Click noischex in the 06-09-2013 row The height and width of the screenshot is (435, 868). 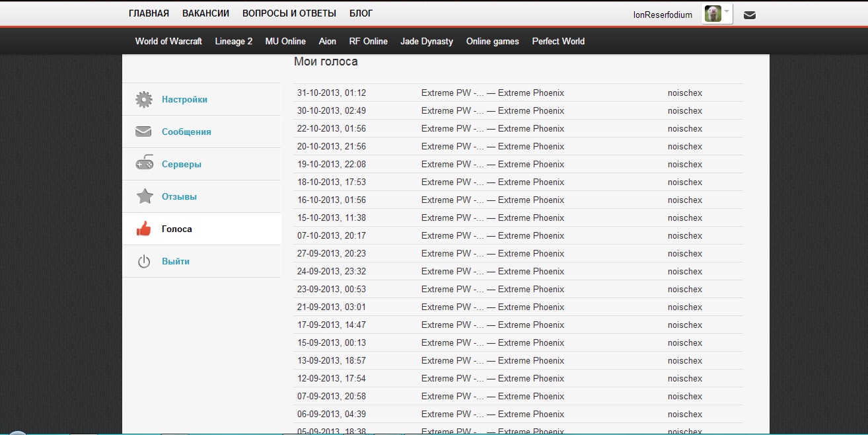tap(685, 415)
